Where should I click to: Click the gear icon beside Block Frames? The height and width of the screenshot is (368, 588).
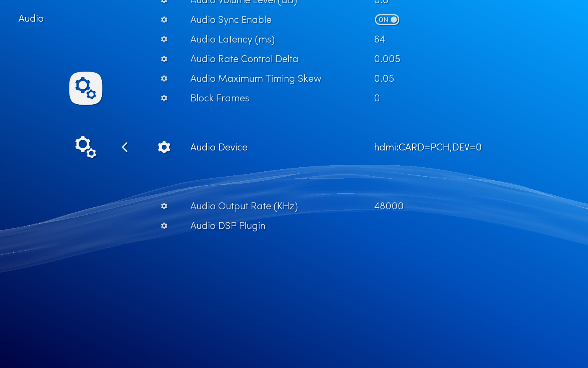pos(164,98)
